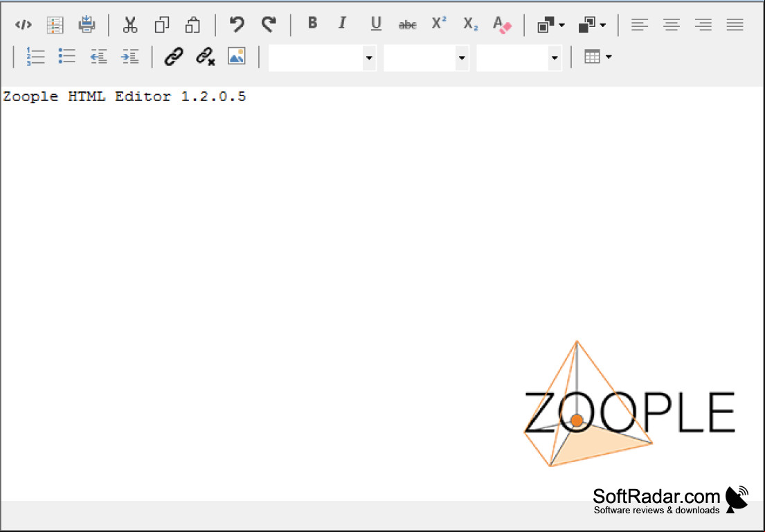Center-align the text
This screenshot has height=532, width=765.
coord(672,24)
